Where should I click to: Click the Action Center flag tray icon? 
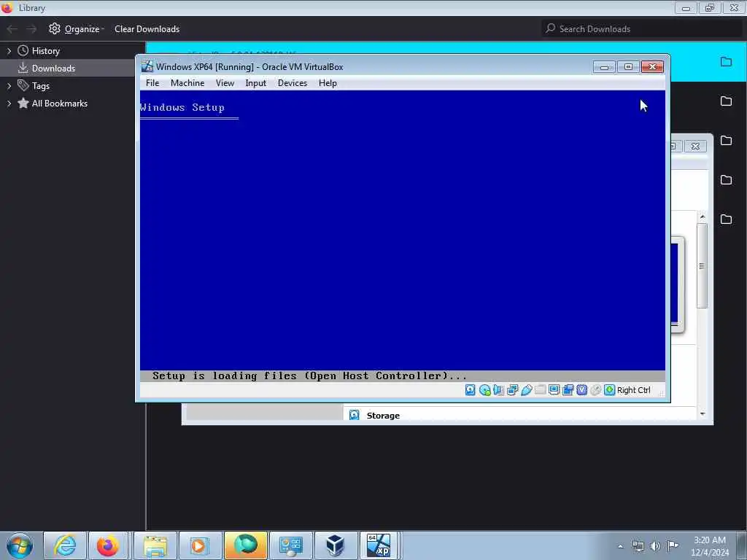673,545
